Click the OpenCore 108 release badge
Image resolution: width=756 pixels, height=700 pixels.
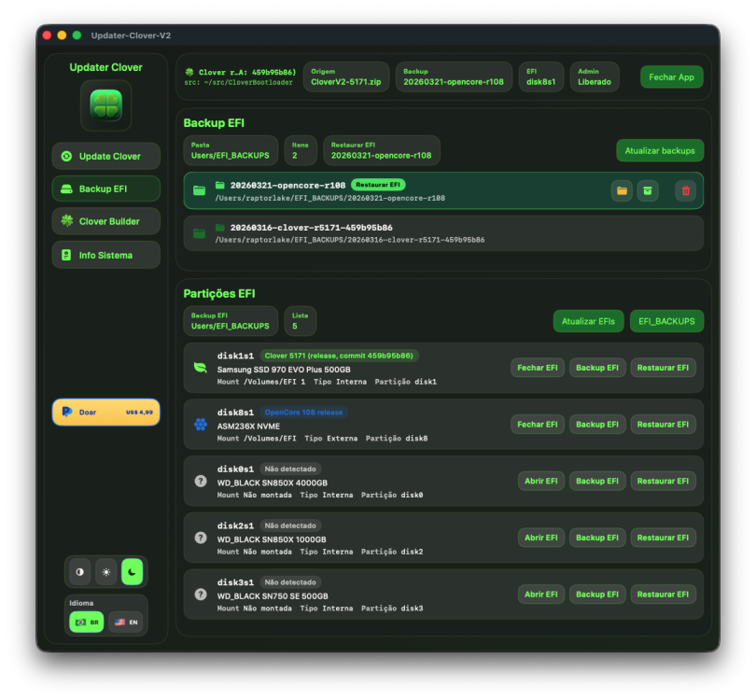[303, 413]
